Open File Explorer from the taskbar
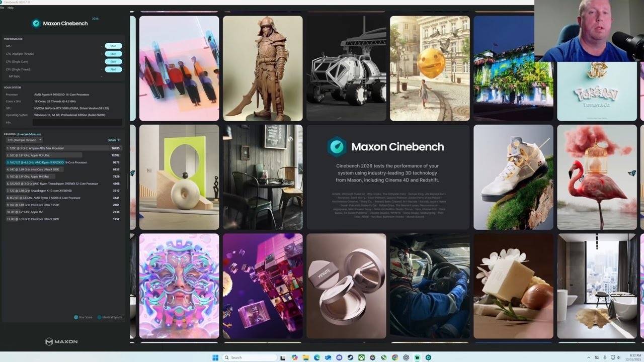This screenshot has width=644, height=362. click(306, 357)
